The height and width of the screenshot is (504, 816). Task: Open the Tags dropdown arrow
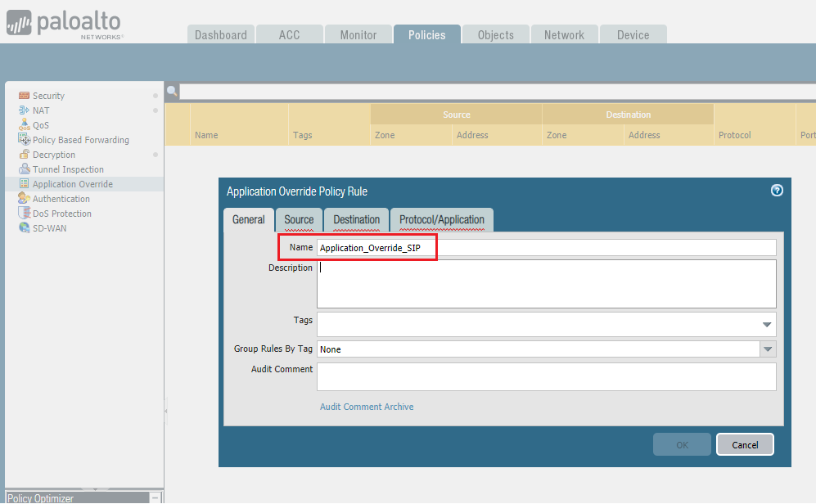pos(767,325)
